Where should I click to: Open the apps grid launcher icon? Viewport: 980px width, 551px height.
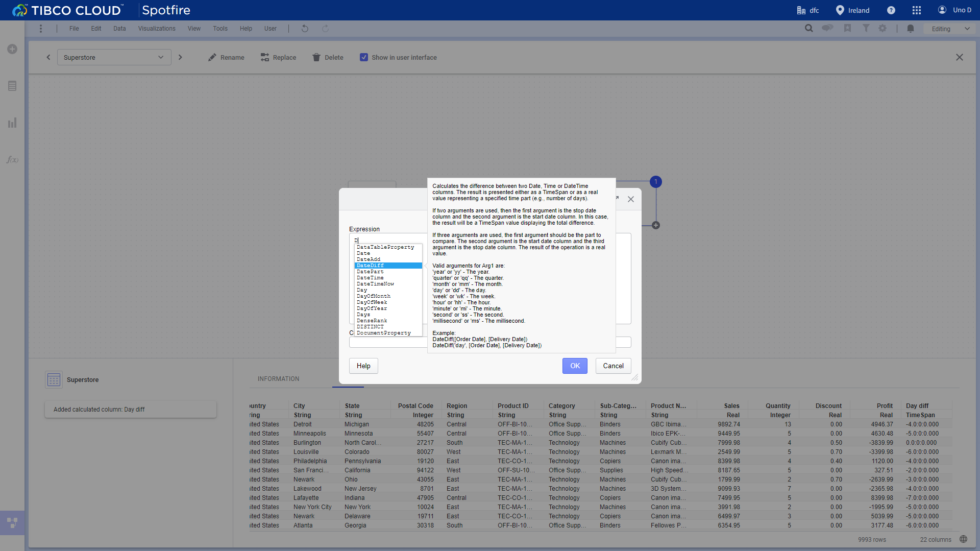[x=917, y=10]
